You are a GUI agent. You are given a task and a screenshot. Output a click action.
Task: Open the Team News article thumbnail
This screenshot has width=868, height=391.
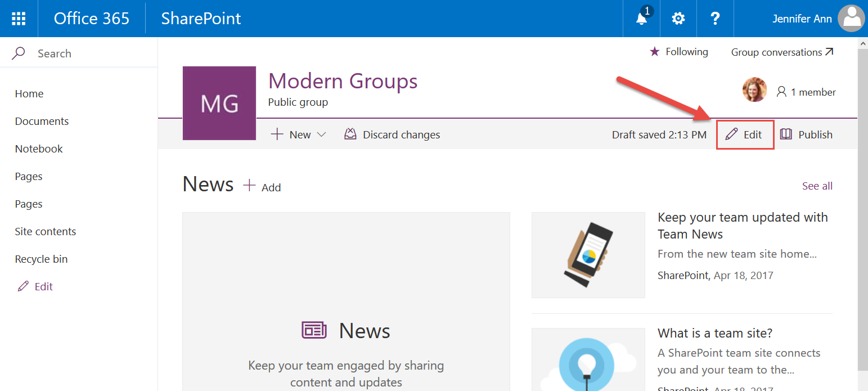click(588, 255)
